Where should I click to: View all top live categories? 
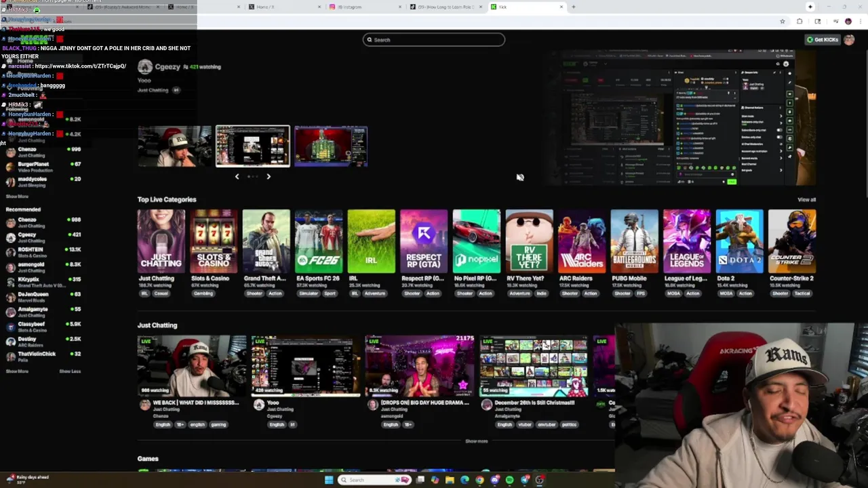point(806,199)
